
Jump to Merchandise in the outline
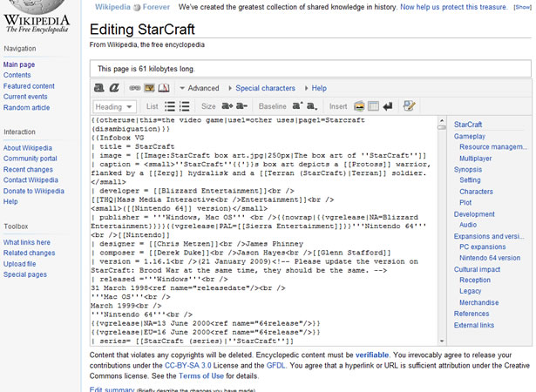pos(478,303)
